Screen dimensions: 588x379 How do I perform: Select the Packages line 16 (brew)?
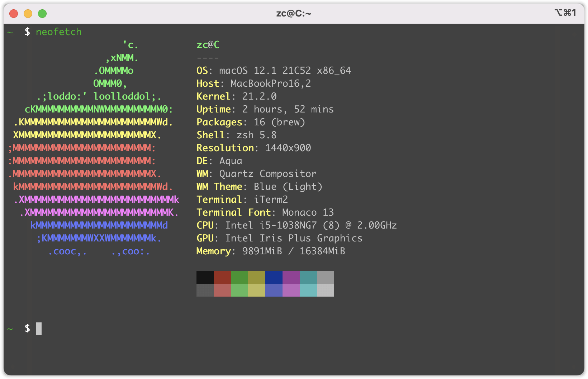pos(251,122)
